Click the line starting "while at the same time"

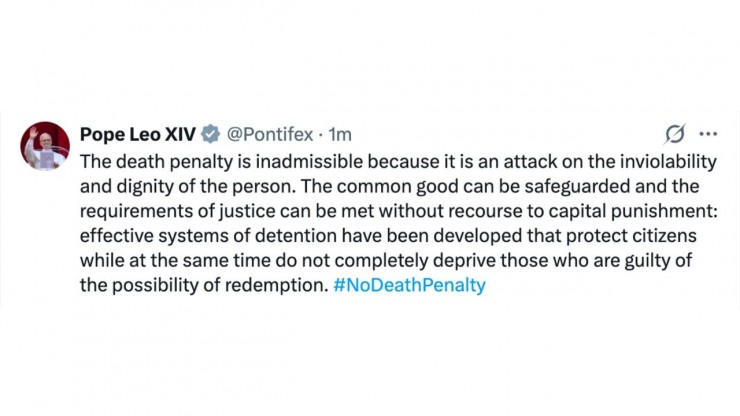tap(386, 260)
